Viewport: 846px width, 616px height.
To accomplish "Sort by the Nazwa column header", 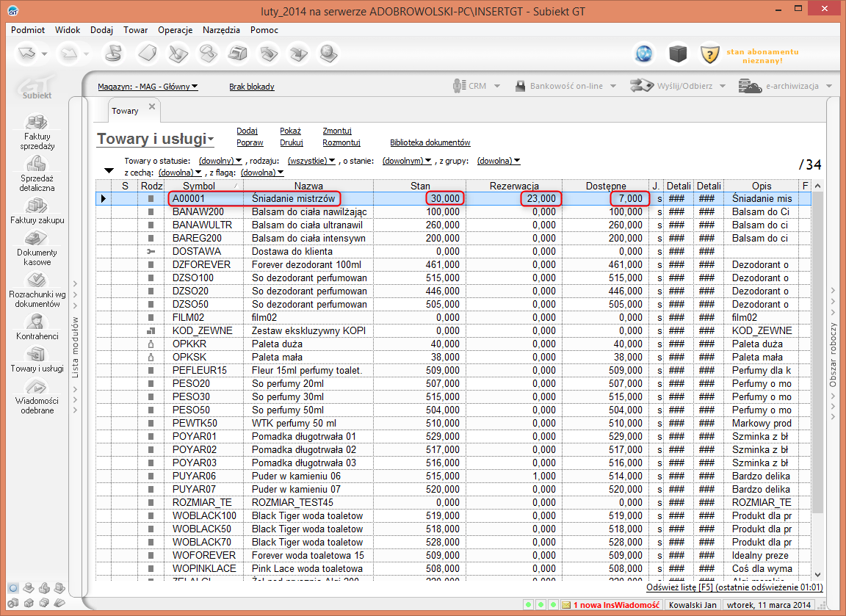I will point(308,186).
